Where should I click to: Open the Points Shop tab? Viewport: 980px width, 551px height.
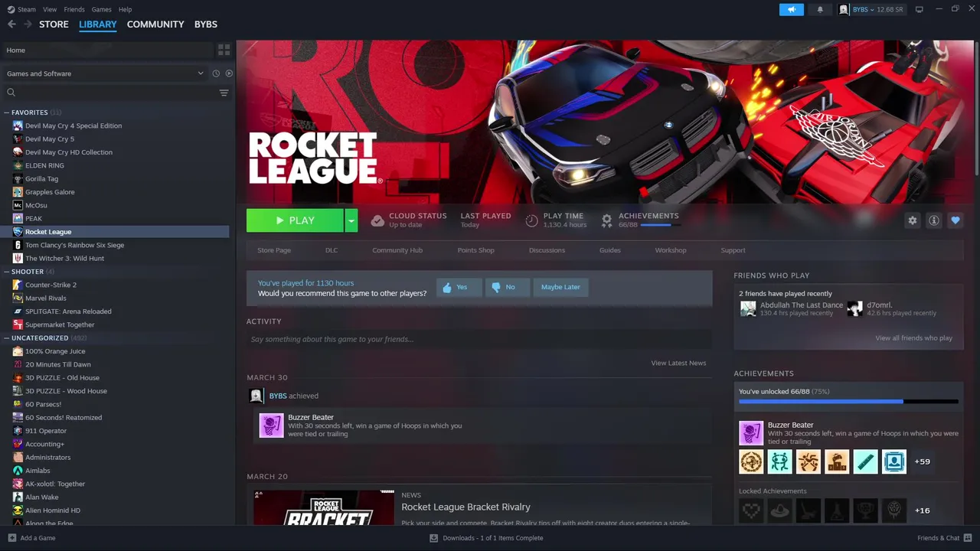point(475,250)
